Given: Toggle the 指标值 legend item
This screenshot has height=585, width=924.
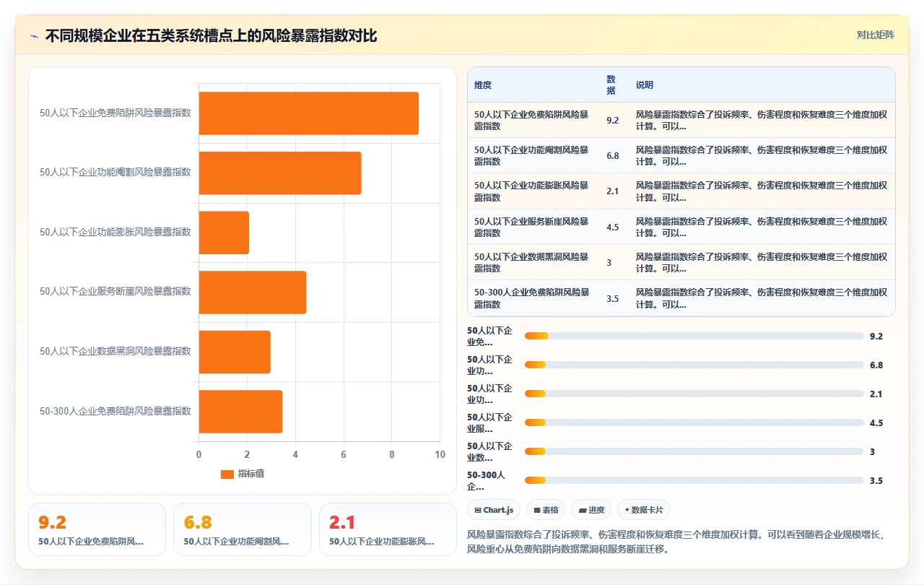Looking at the screenshot, I should point(243,474).
